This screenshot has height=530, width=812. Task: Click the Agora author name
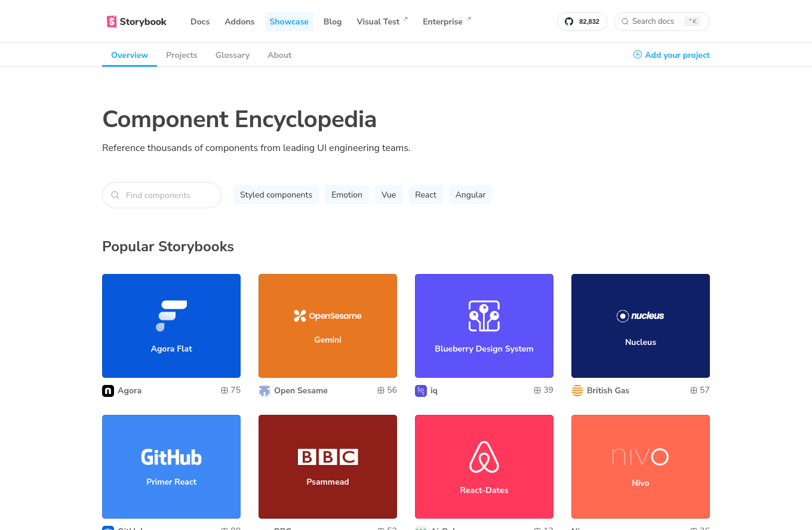coord(130,390)
